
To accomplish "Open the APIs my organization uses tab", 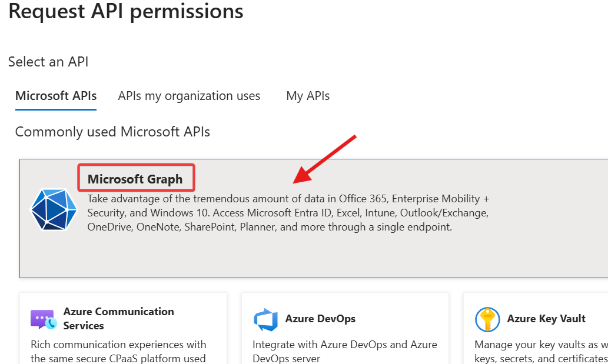I will (x=189, y=96).
